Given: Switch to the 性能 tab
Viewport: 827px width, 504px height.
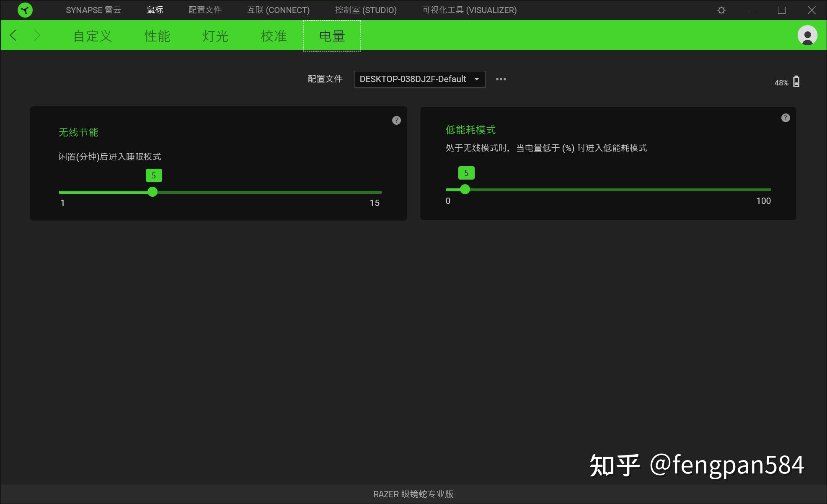Looking at the screenshot, I should [x=157, y=36].
